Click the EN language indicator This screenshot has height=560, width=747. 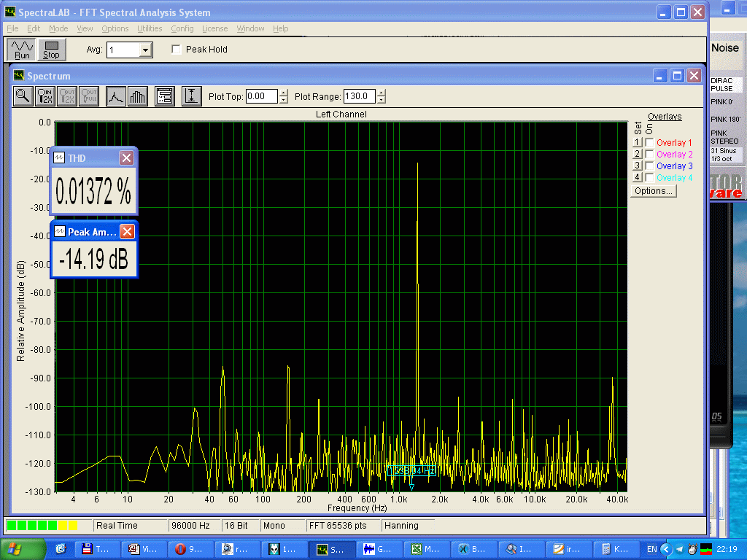651,549
